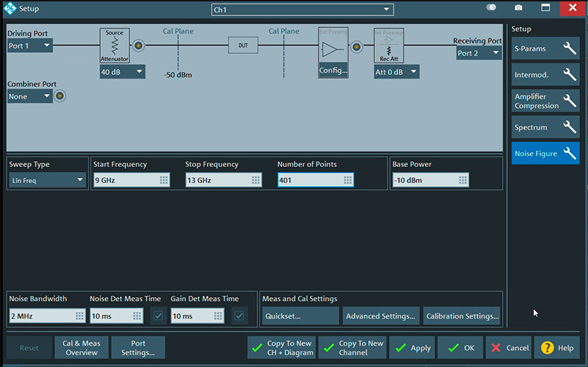
Task: Open the 40 dB source attenuator dropdown
Action: [x=122, y=72]
